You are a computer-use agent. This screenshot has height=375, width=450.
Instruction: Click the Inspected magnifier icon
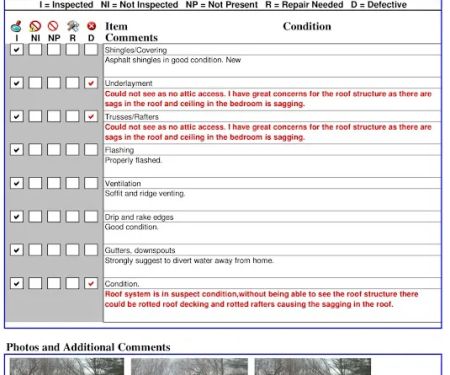pyautogui.click(x=16, y=26)
